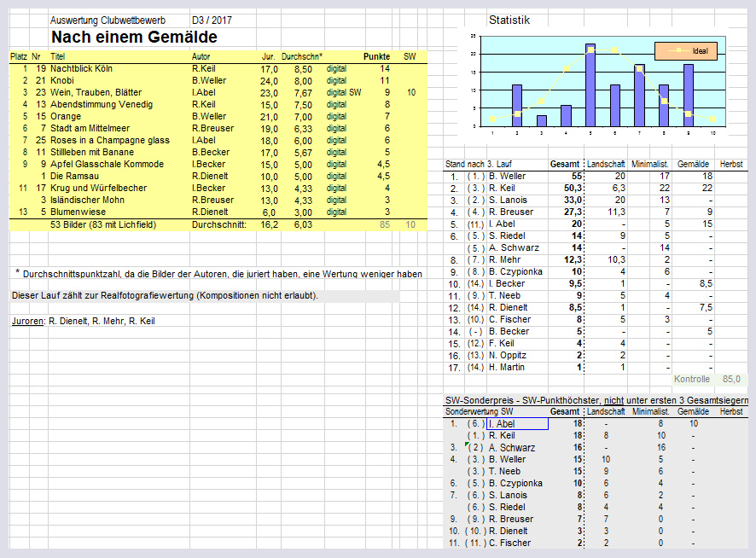756x558 pixels.
Task: Select the "Titel" column header
Action: (x=57, y=56)
